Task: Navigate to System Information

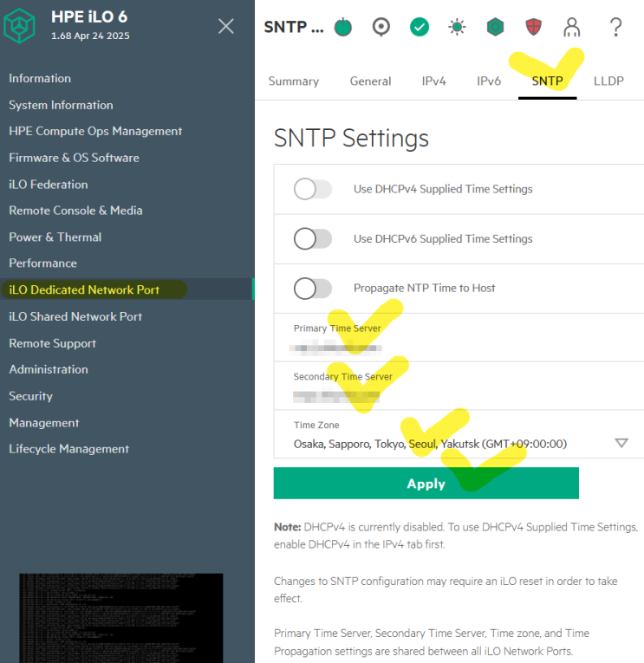Action: (x=61, y=105)
